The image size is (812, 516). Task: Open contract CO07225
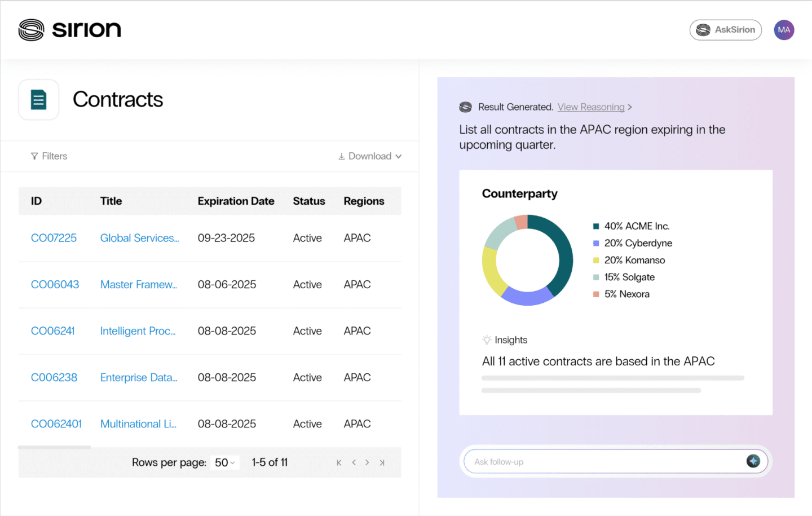pyautogui.click(x=54, y=237)
